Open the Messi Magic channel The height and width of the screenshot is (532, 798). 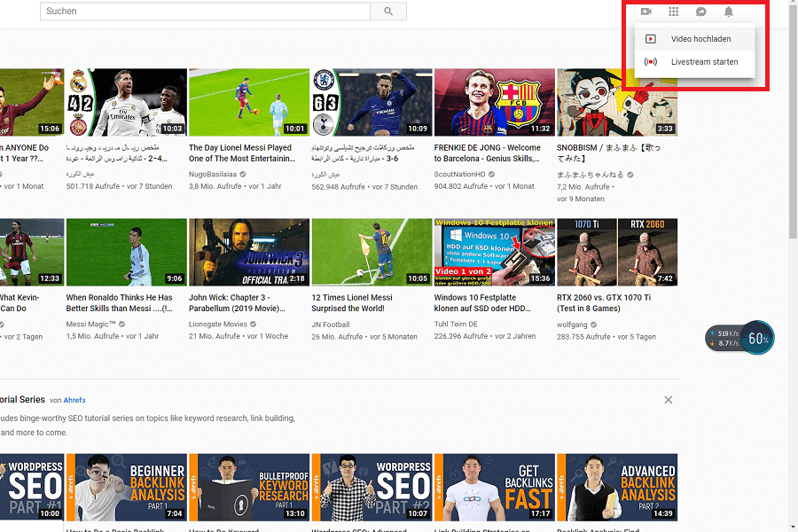click(91, 325)
